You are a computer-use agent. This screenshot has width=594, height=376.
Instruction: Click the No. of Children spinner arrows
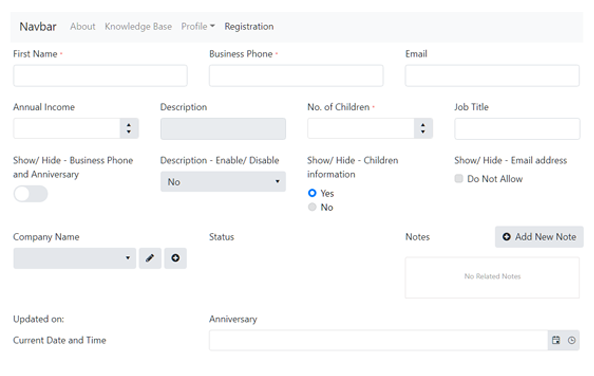point(423,128)
